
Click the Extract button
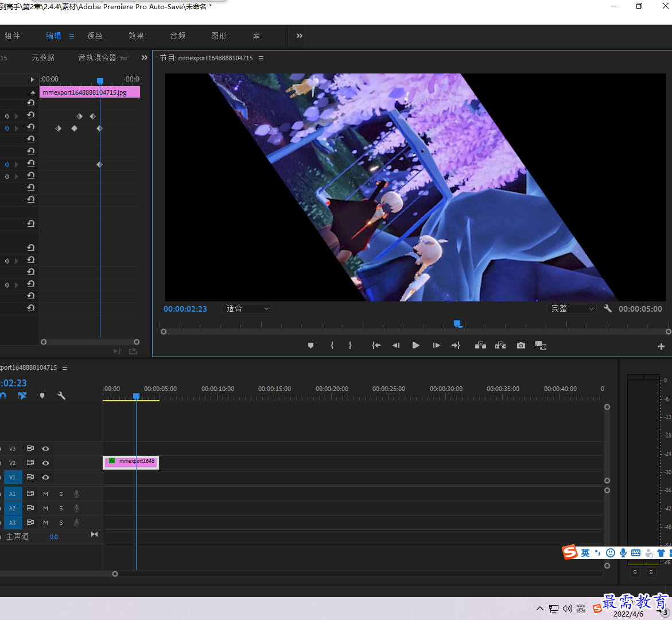point(500,346)
